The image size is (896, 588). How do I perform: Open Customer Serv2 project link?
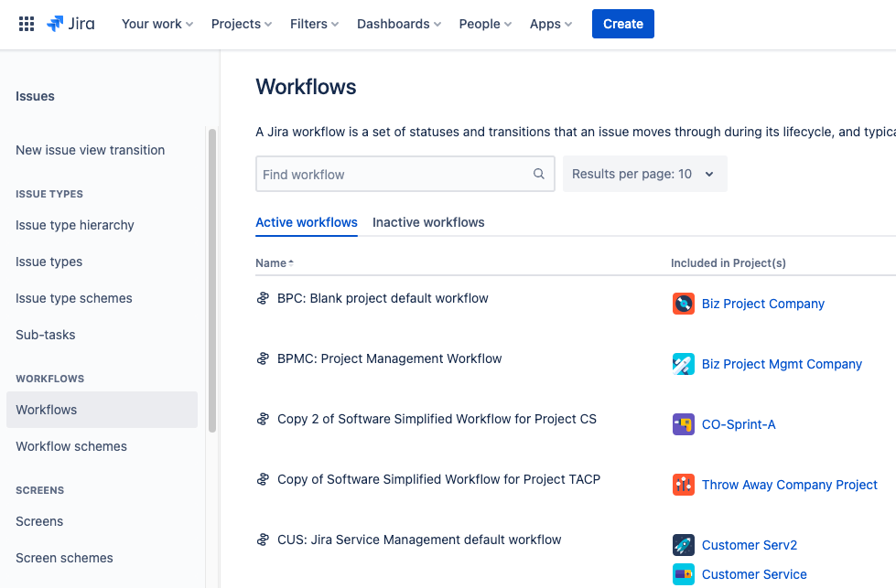[750, 545]
